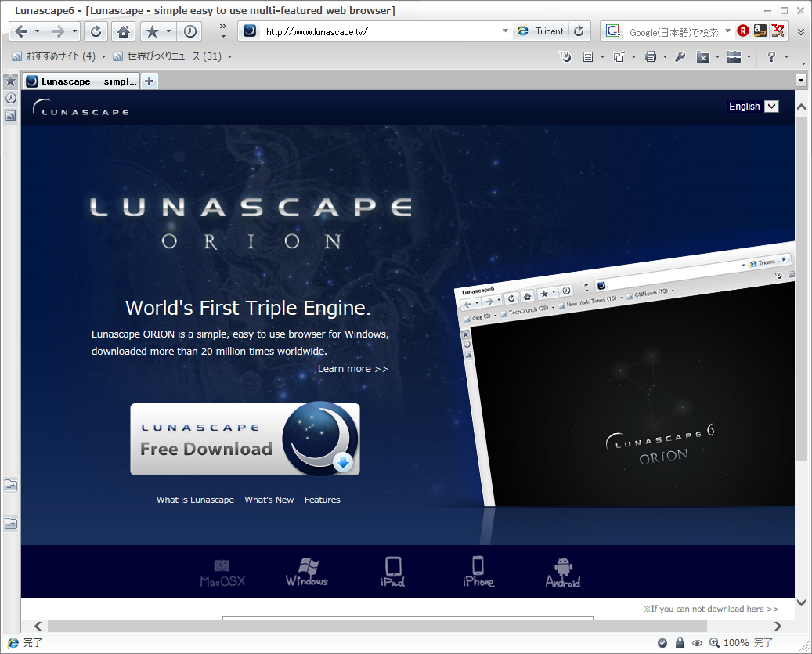Open a new tab with the plus button

pos(149,80)
